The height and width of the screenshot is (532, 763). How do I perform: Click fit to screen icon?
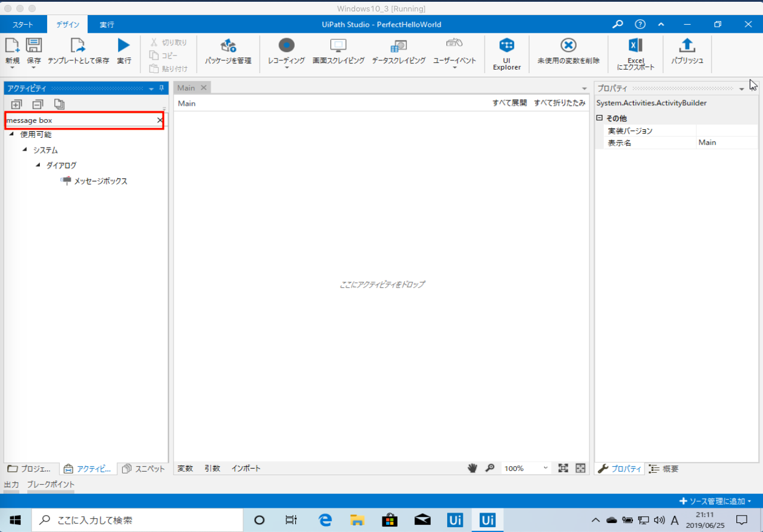[563, 468]
